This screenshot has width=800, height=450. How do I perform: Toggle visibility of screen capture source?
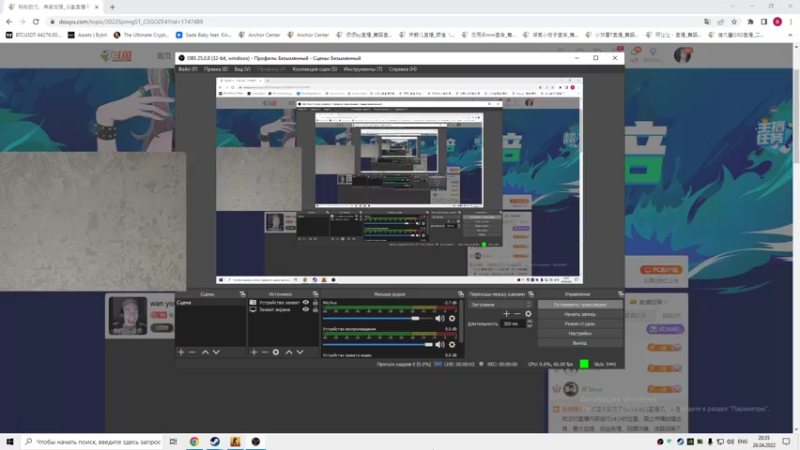coord(306,309)
